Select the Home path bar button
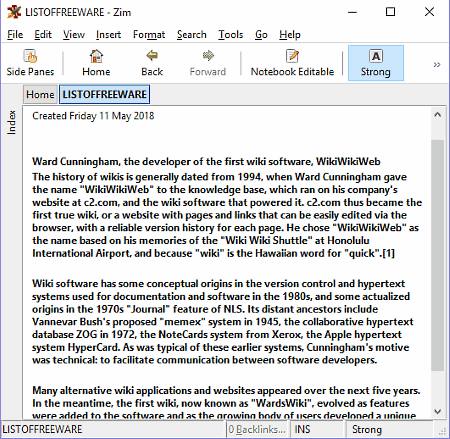This screenshot has width=450, height=439. pyautogui.click(x=40, y=94)
